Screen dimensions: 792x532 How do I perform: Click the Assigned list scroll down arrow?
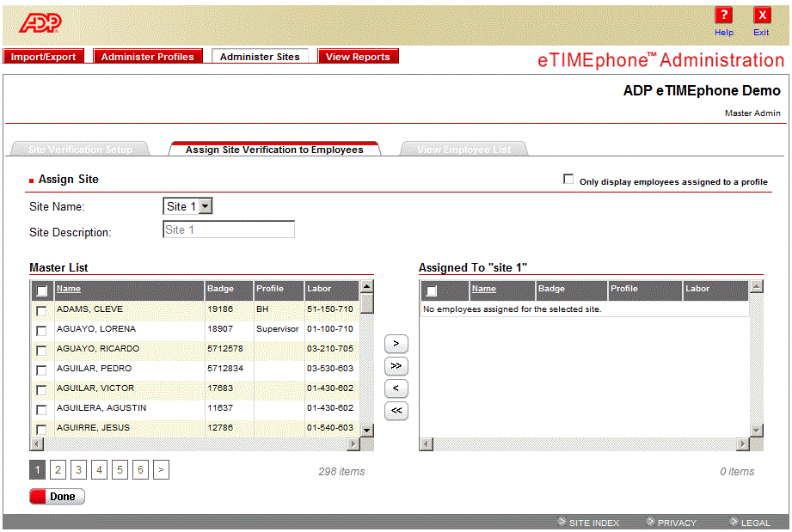[756, 430]
